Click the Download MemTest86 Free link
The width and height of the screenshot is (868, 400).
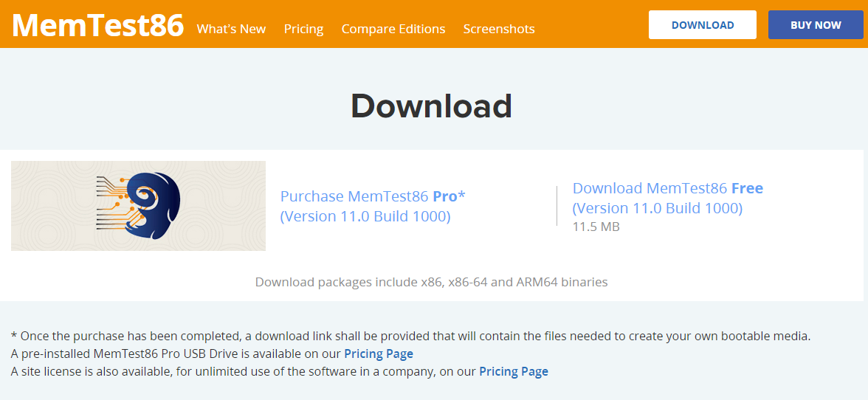pyautogui.click(x=667, y=189)
